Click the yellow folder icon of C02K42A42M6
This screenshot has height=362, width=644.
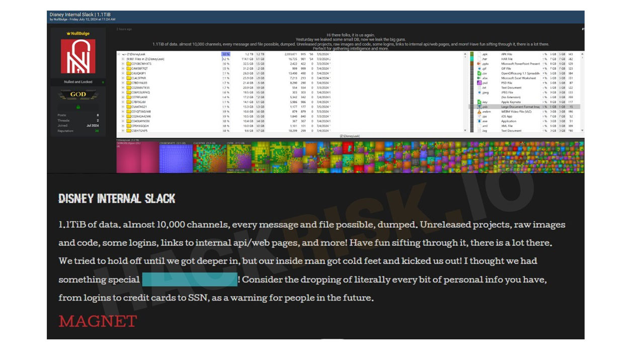click(129, 116)
